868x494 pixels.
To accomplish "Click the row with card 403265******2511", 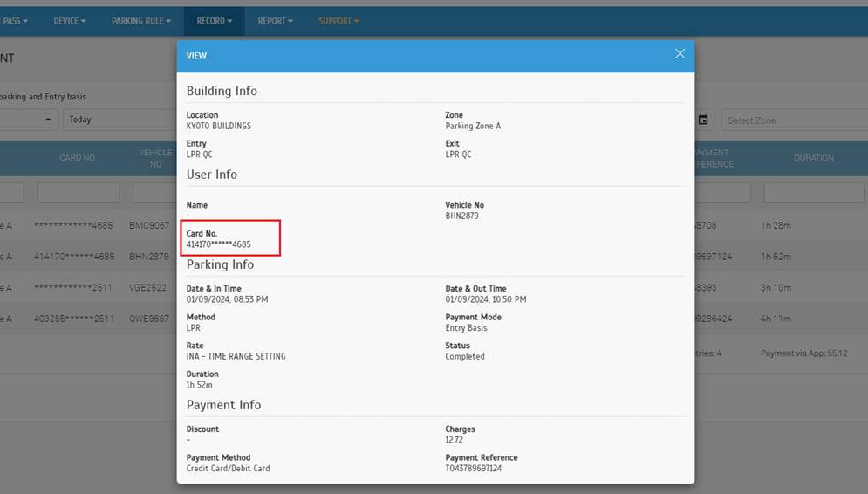I will coord(74,319).
